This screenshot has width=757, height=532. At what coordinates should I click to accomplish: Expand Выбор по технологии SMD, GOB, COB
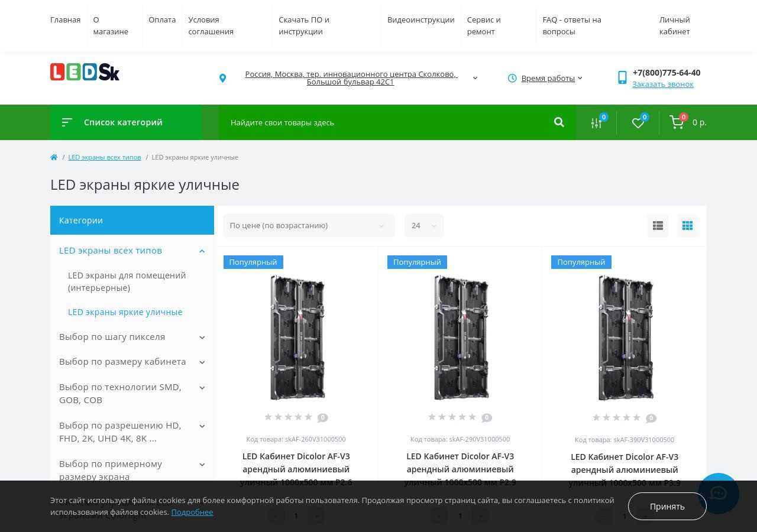(x=202, y=388)
